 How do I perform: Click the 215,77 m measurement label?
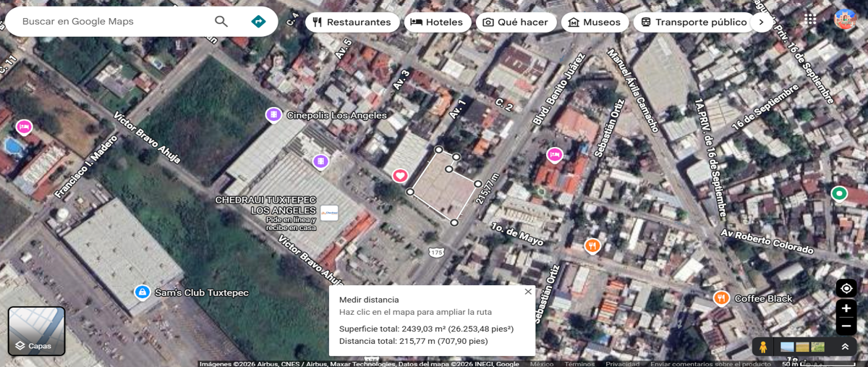coord(488,190)
